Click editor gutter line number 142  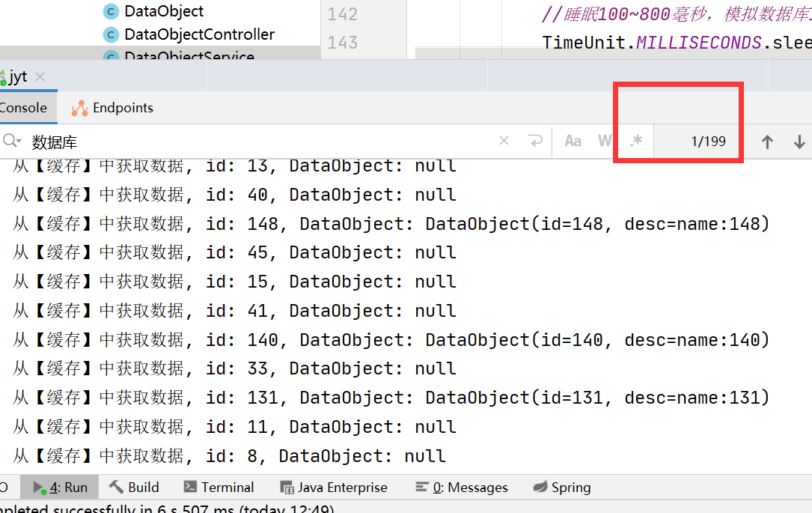pos(342,14)
